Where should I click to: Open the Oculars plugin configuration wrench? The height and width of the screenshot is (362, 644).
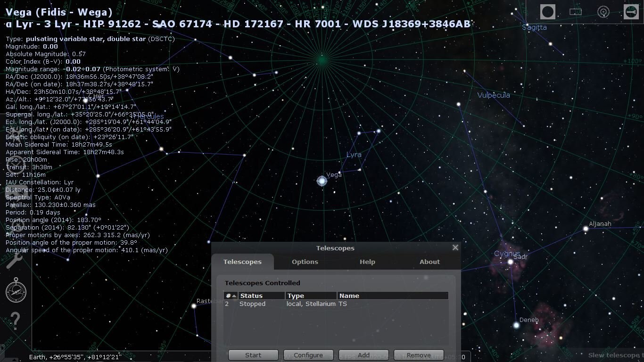point(631,12)
